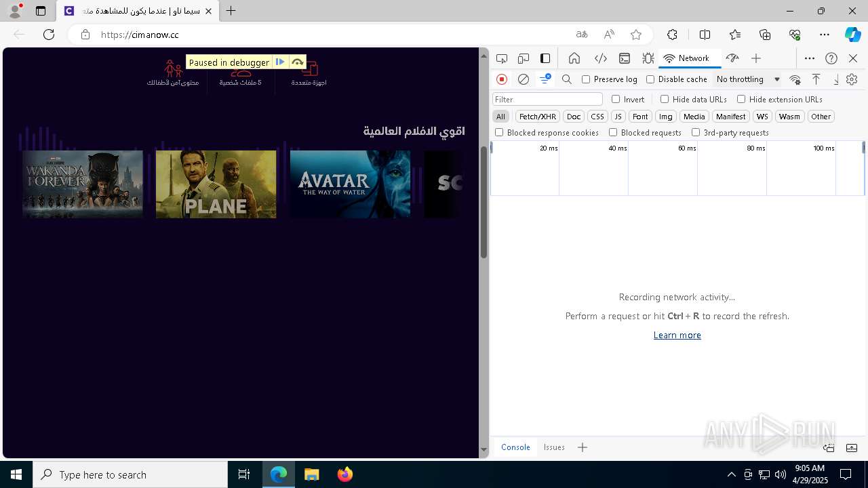Check Blocked response cookies
This screenshot has width=868, height=488.
coord(499,133)
